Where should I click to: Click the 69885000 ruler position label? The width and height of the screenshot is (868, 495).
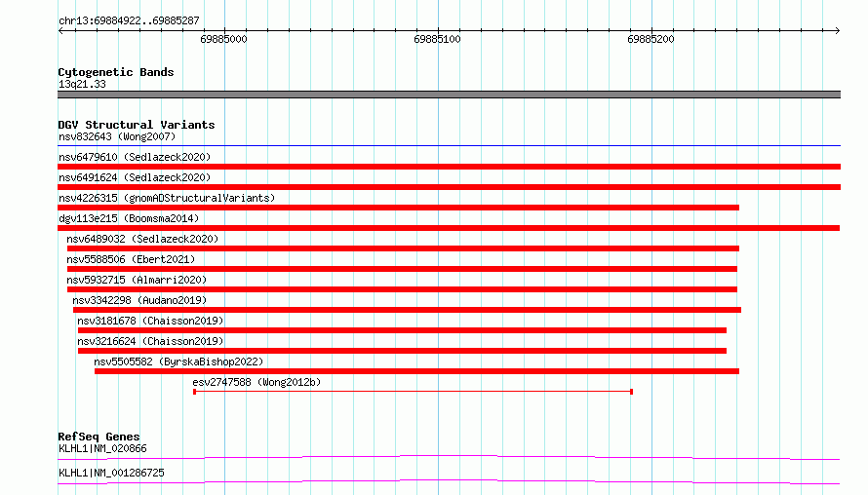[223, 39]
